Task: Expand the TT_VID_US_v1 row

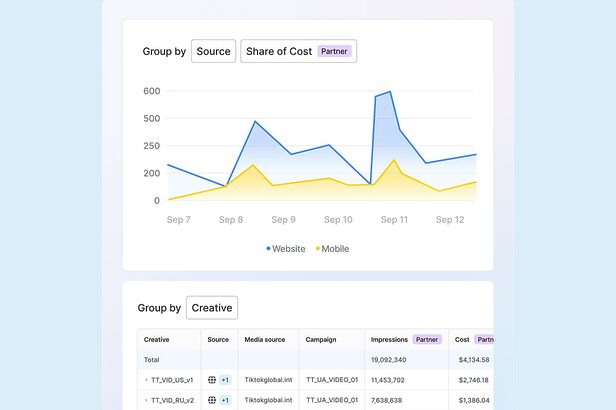Action: (x=146, y=380)
